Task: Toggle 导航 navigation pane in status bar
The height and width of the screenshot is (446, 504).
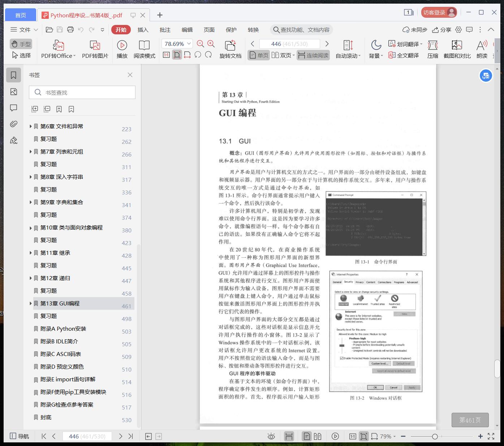Action: (x=20, y=436)
